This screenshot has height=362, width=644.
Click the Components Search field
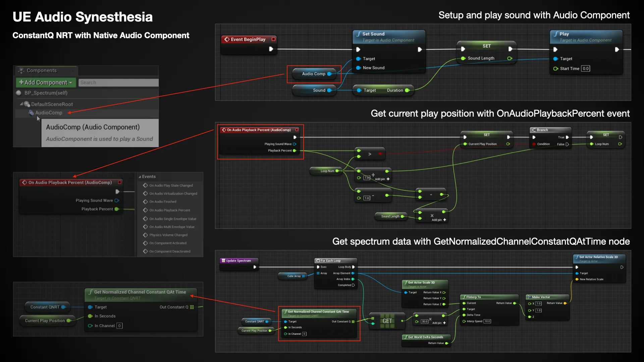[x=118, y=82]
